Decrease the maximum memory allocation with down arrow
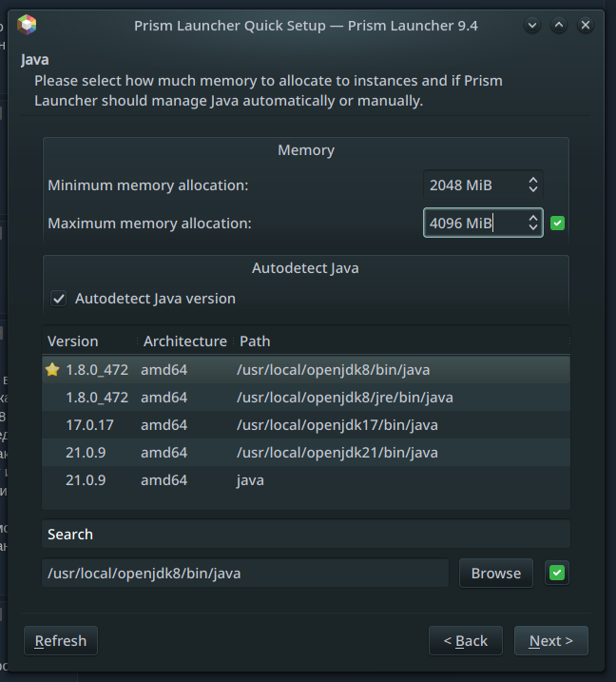 coord(533,229)
